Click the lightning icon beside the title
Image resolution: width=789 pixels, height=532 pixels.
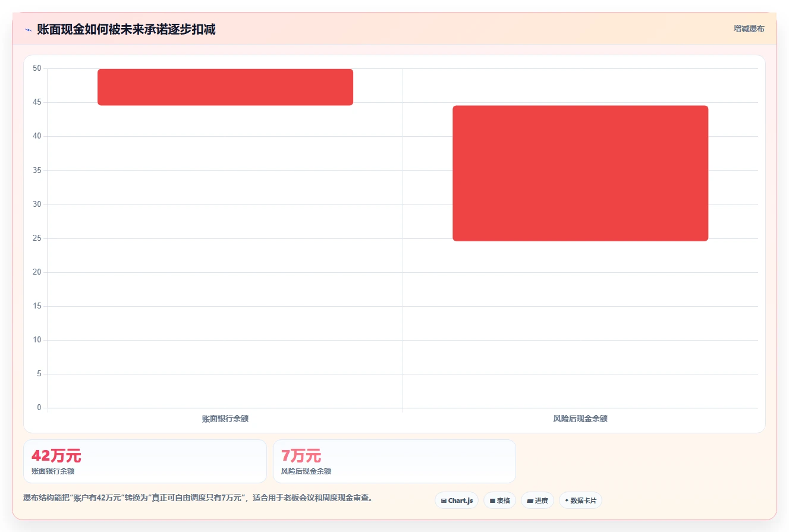pos(28,30)
